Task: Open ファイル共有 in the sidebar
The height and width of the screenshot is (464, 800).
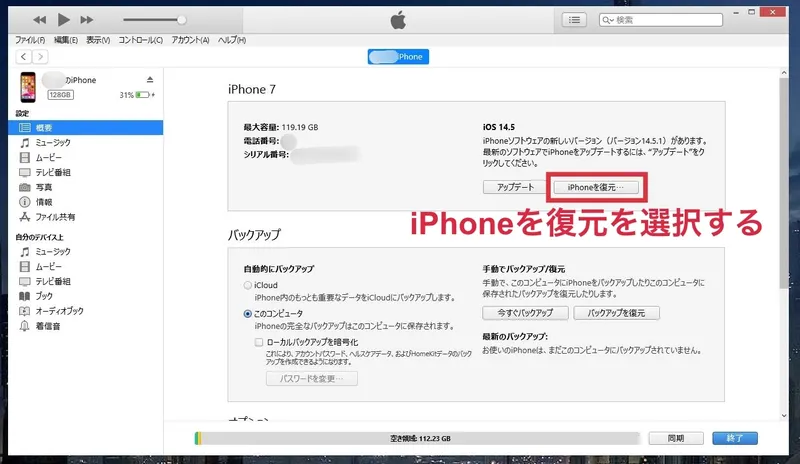Action: click(x=56, y=216)
